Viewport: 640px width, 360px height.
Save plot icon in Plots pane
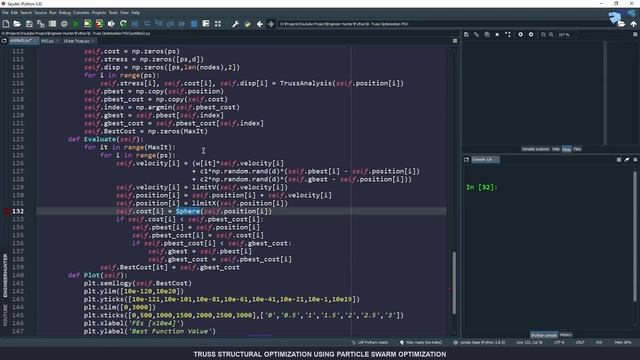(x=466, y=35)
